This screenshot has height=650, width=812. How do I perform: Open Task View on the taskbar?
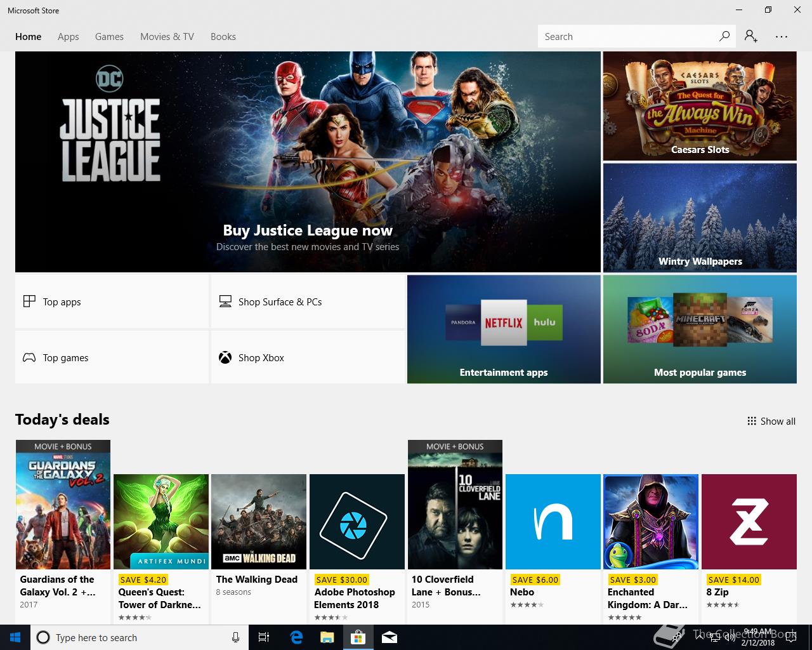264,637
